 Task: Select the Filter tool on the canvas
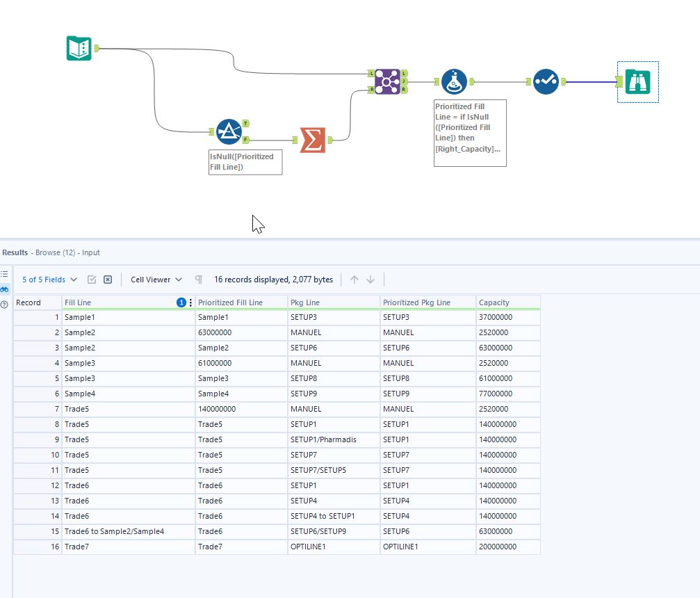229,131
